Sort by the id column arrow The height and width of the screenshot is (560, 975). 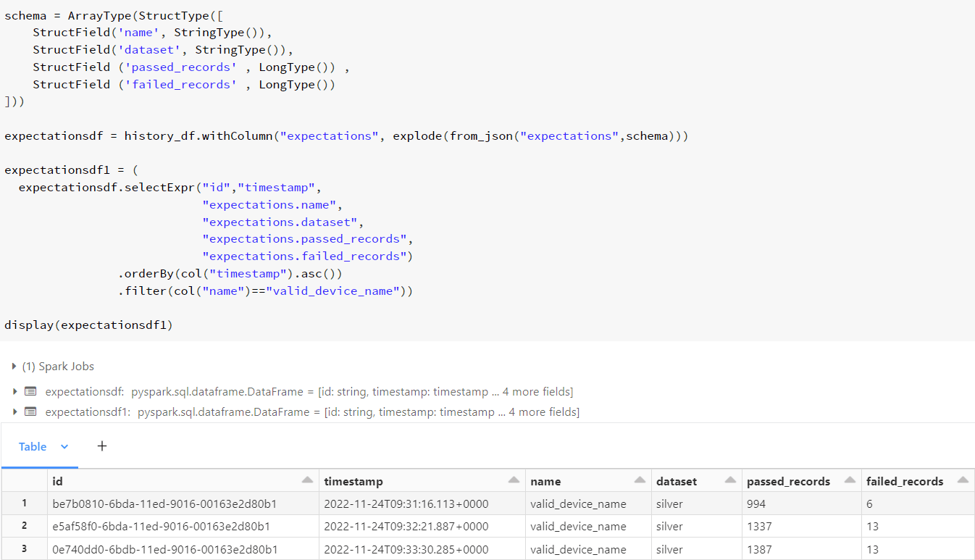point(307,481)
